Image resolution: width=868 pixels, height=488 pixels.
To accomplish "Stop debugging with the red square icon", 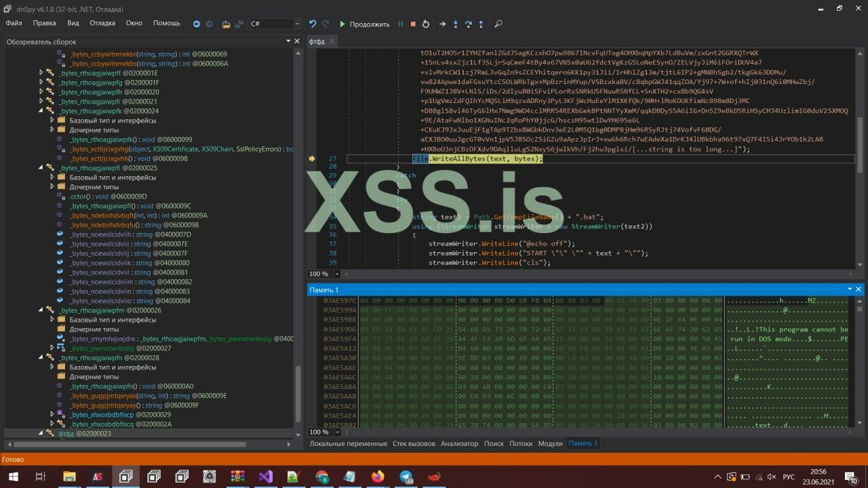I will (412, 24).
